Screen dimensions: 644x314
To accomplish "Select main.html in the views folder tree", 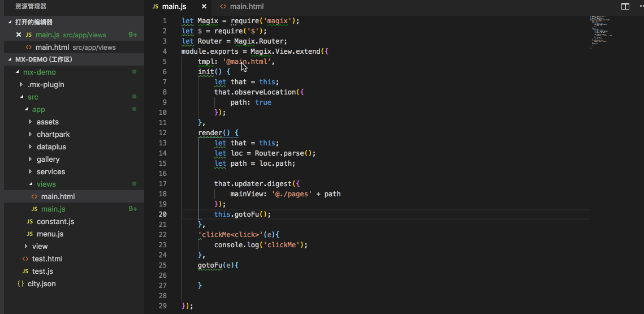I will [74, 196].
